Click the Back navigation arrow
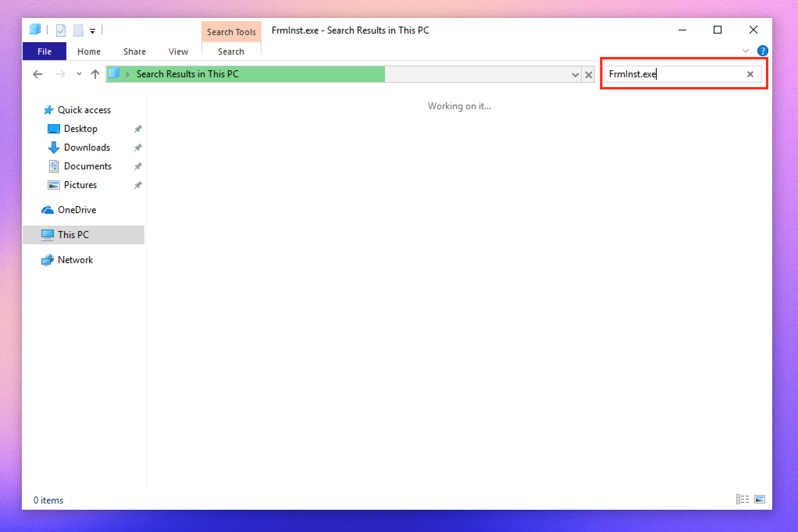Screen dimensions: 798x532 click(38, 74)
